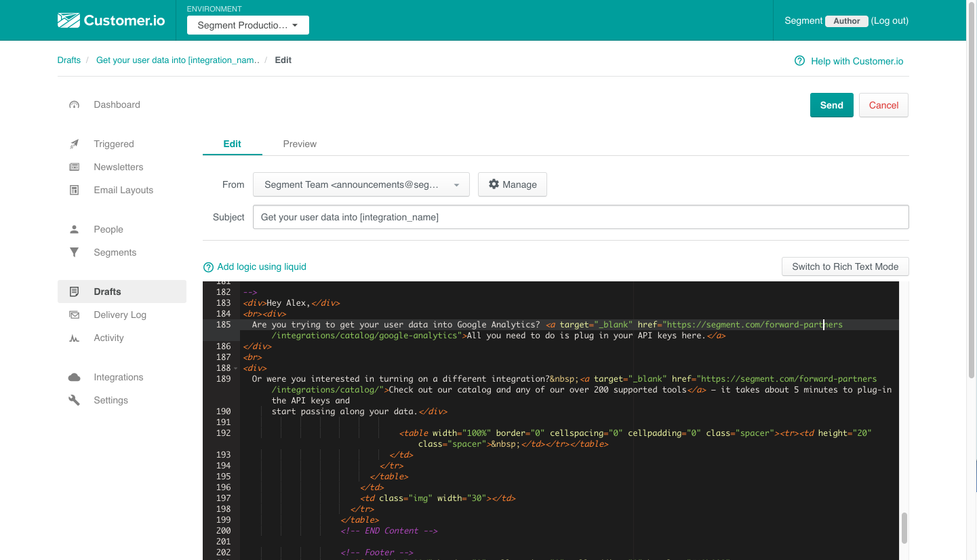Viewport: 977px width, 560px height.
Task: Click the Integrations cloud icon
Action: (75, 378)
